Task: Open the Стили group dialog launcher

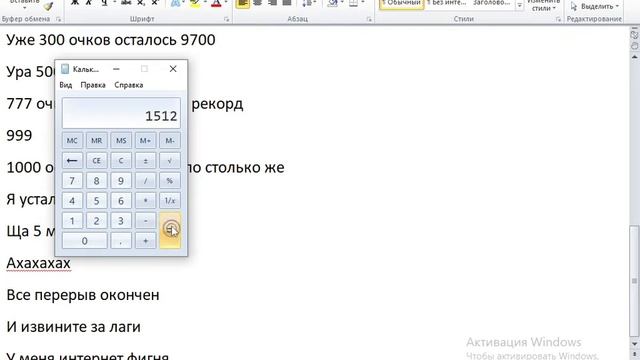Action: coord(558,19)
